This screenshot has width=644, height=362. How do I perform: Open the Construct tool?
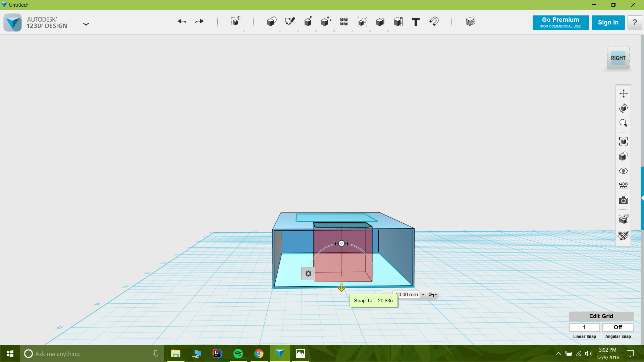(308, 21)
